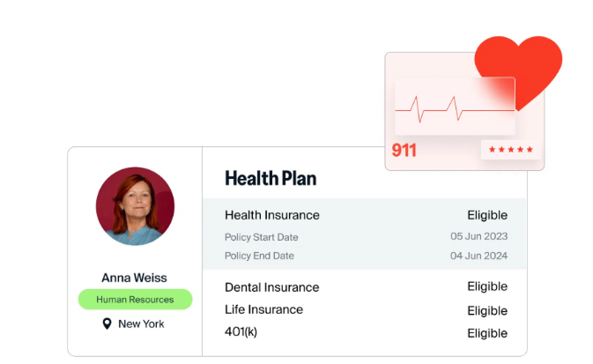Screen dimensions: 593x364
Task: Select the Life Insurance row
Action: [364, 310]
